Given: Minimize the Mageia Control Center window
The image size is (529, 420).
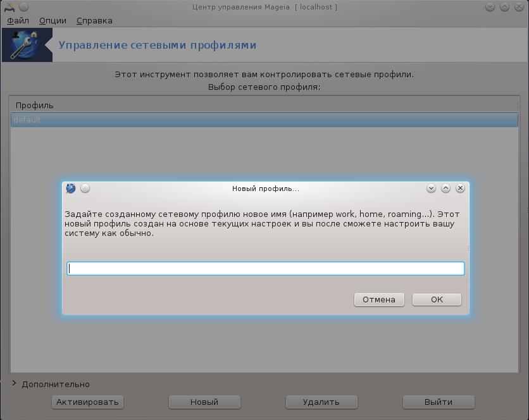Looking at the screenshot, I should (490, 7).
